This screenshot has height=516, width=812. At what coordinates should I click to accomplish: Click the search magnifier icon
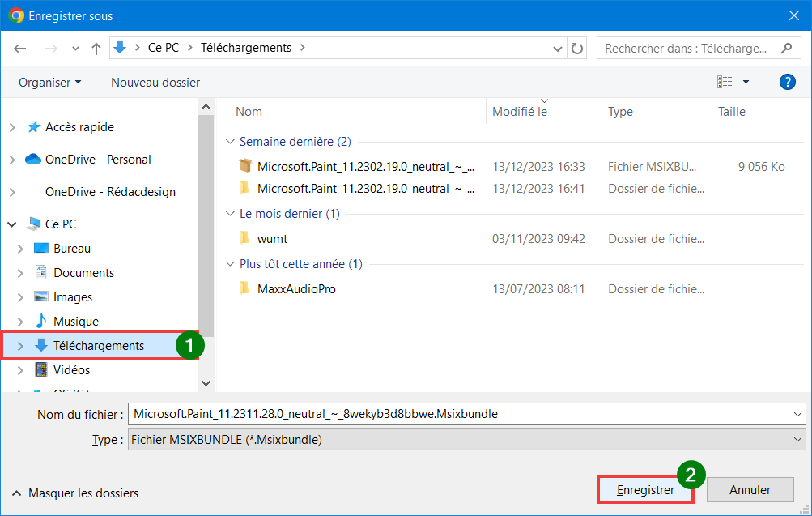[786, 48]
